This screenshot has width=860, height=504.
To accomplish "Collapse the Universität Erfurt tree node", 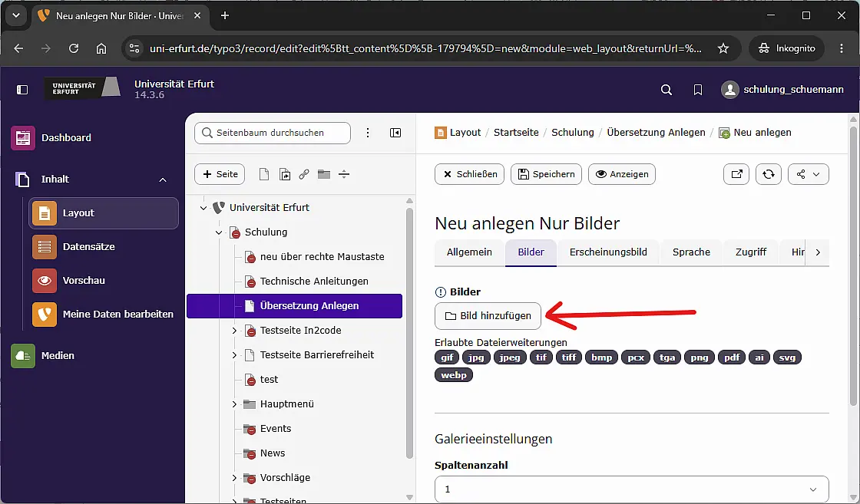I will pyautogui.click(x=203, y=208).
